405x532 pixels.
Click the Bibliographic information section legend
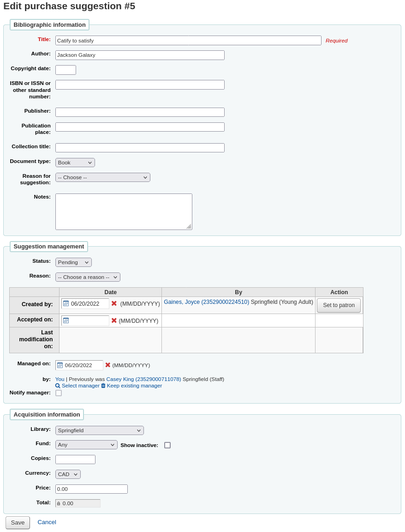click(49, 24)
